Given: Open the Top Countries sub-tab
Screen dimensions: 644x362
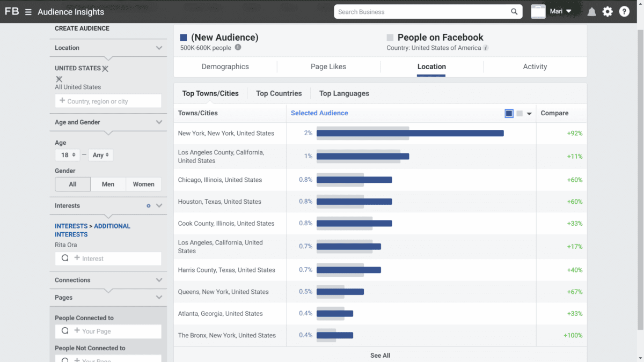Looking at the screenshot, I should click(x=279, y=93).
